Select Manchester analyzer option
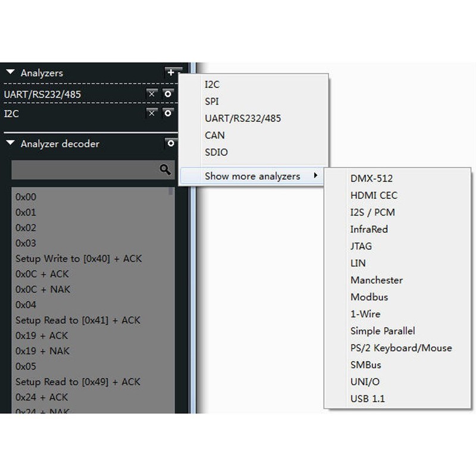 (x=377, y=280)
